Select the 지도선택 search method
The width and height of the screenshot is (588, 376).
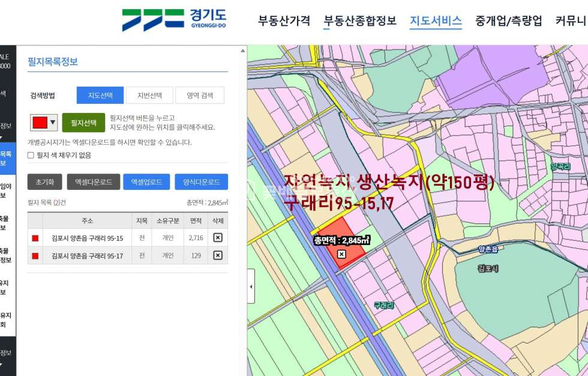coord(100,96)
